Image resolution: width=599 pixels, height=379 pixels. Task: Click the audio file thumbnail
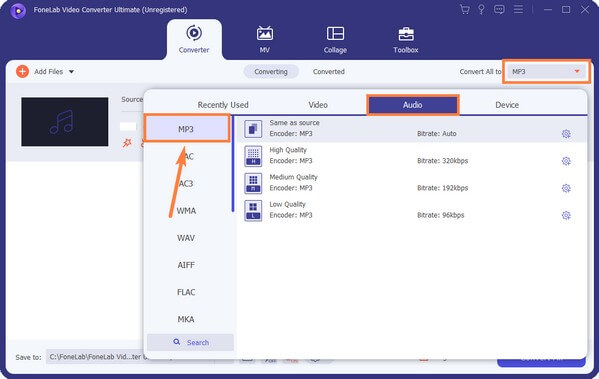65,122
